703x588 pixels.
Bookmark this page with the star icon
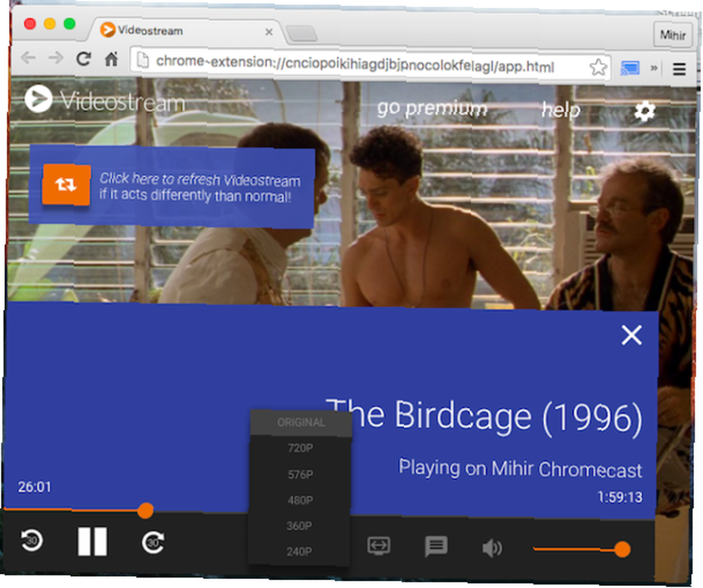point(598,67)
